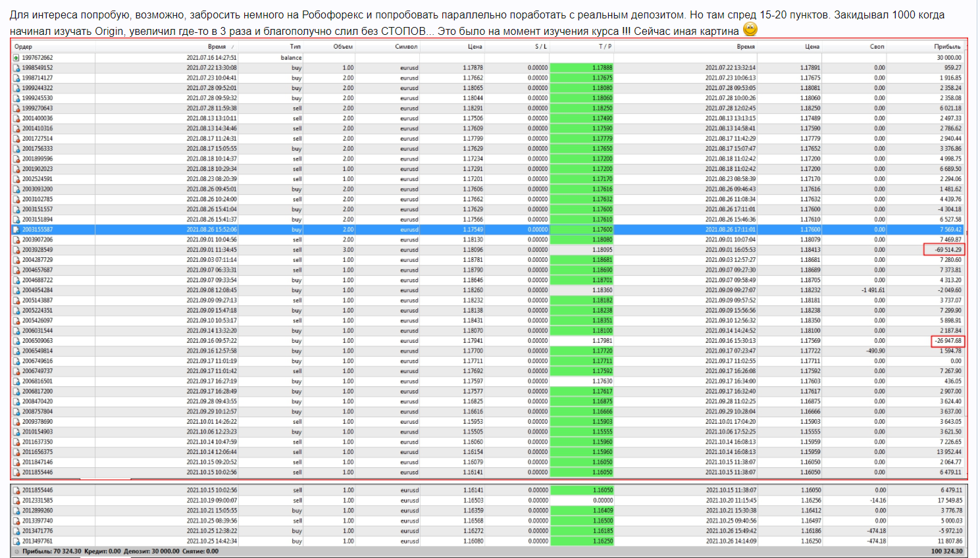Click the sell icon beside order 2012331585
Screen dimensions: 980x558
(16, 501)
